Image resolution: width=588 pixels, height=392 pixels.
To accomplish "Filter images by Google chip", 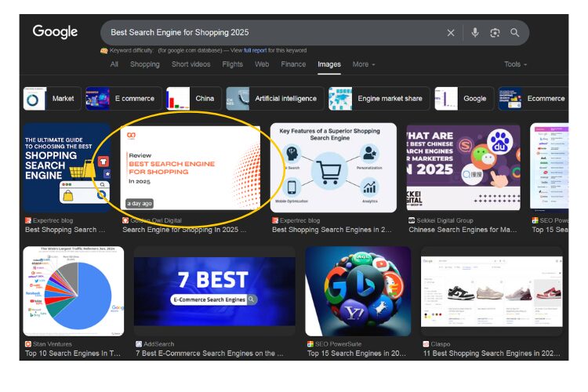I will [464, 98].
